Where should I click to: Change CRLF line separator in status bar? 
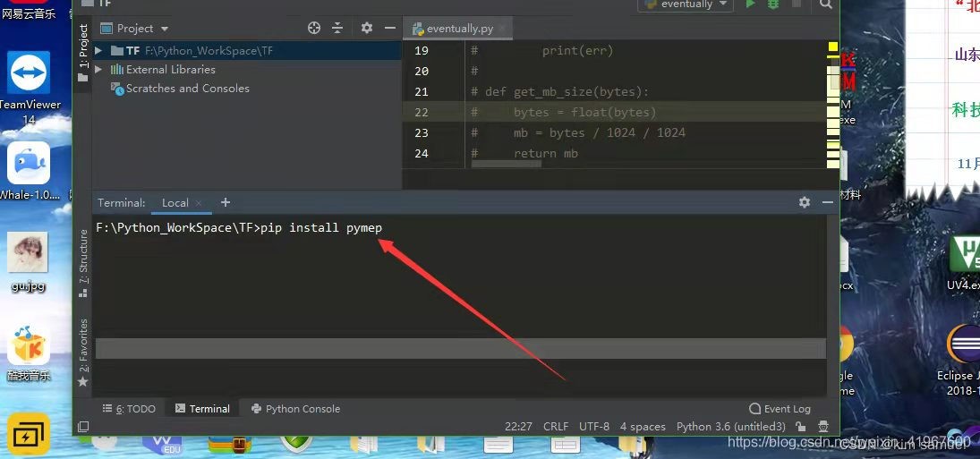[x=556, y=427]
